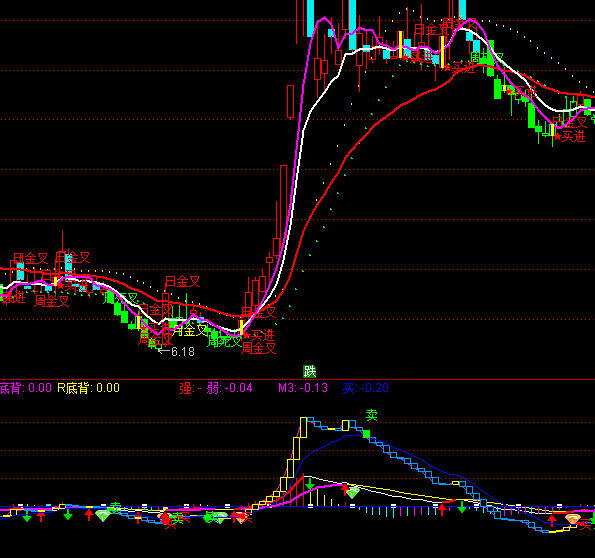Click the red 日金叉 label above the red MA line
Image resolution: width=595 pixels, height=558 pixels.
click(x=183, y=281)
